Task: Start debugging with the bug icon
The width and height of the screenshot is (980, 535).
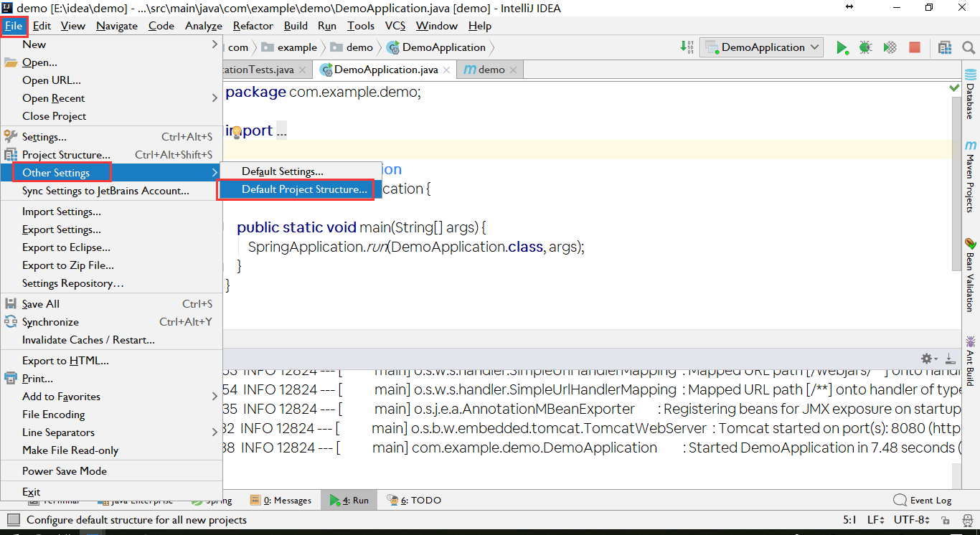Action: pyautogui.click(x=866, y=48)
